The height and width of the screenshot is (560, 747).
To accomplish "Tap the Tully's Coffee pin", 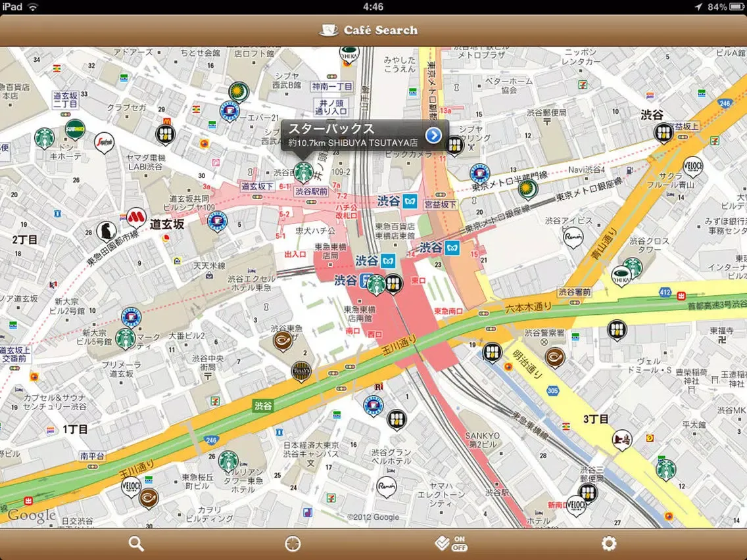I will [301, 371].
